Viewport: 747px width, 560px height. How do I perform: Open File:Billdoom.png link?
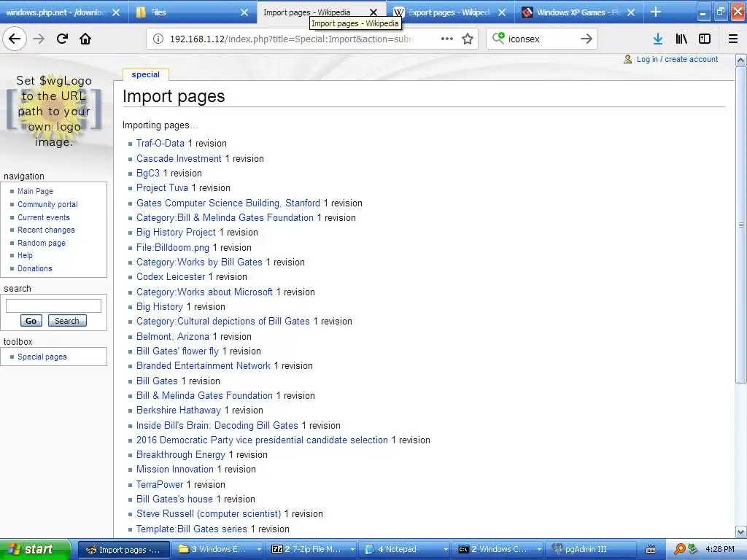[172, 248]
